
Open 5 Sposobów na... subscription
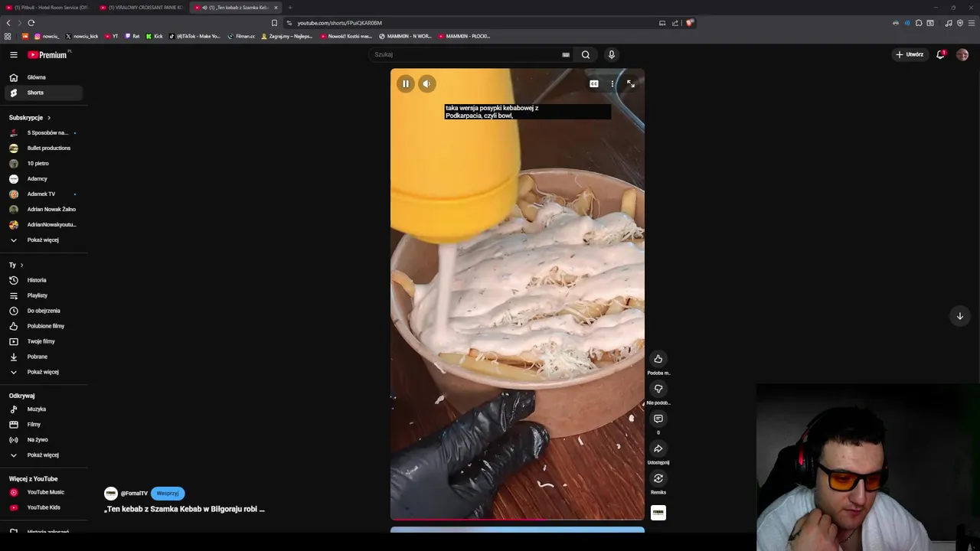click(x=44, y=133)
